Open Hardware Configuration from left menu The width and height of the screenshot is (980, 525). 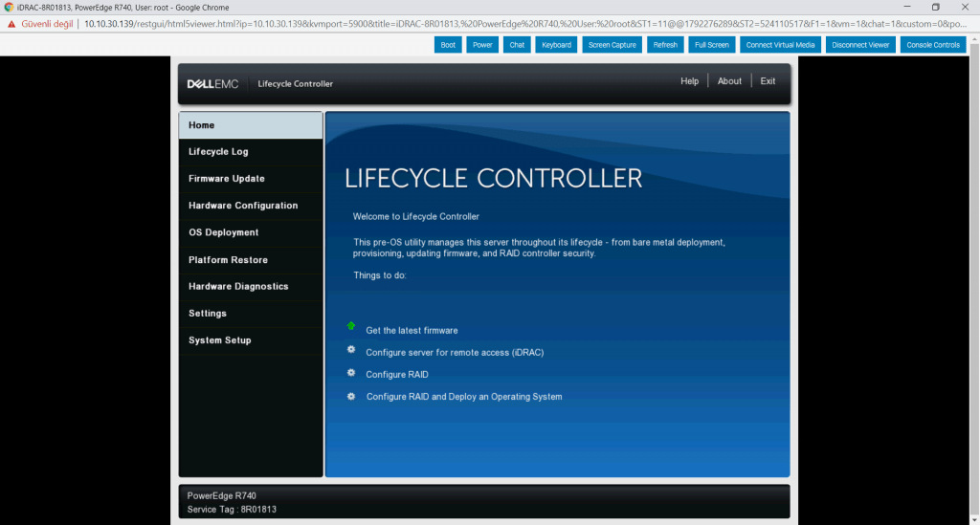243,206
